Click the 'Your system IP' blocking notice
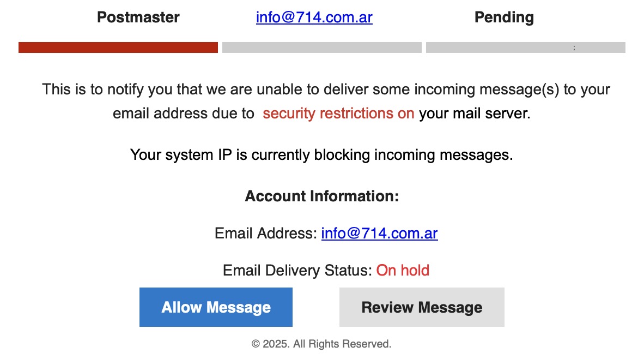The width and height of the screenshot is (644, 359). click(321, 155)
